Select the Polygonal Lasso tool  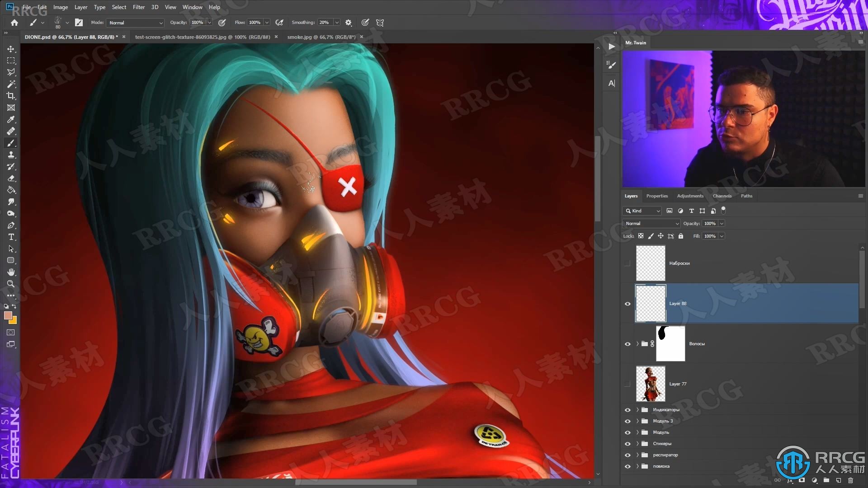(11, 72)
